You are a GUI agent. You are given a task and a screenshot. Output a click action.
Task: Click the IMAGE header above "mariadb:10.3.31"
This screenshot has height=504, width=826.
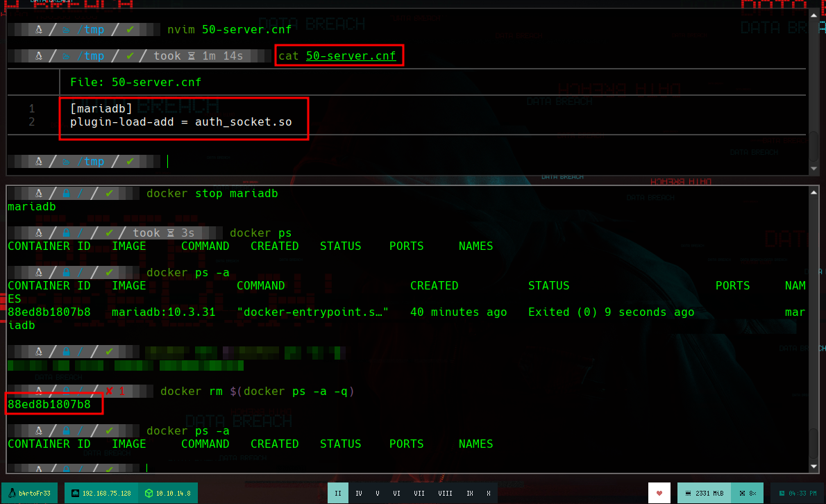(128, 285)
